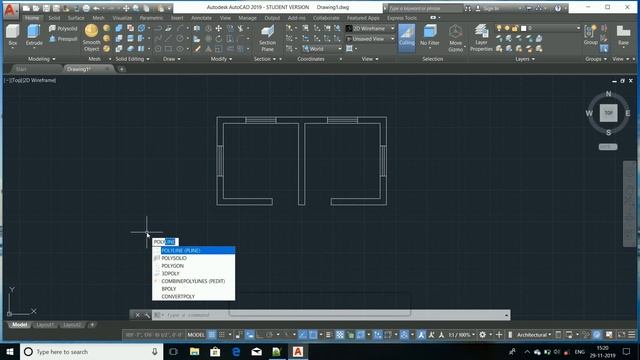640x360 pixels.
Task: Open the Surface ribbon tab
Action: click(x=76, y=18)
